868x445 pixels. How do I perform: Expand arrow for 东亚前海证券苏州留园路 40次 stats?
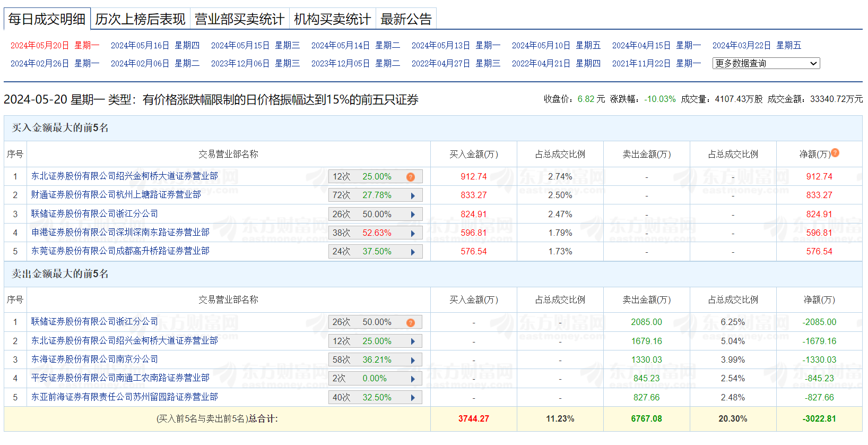point(413,398)
